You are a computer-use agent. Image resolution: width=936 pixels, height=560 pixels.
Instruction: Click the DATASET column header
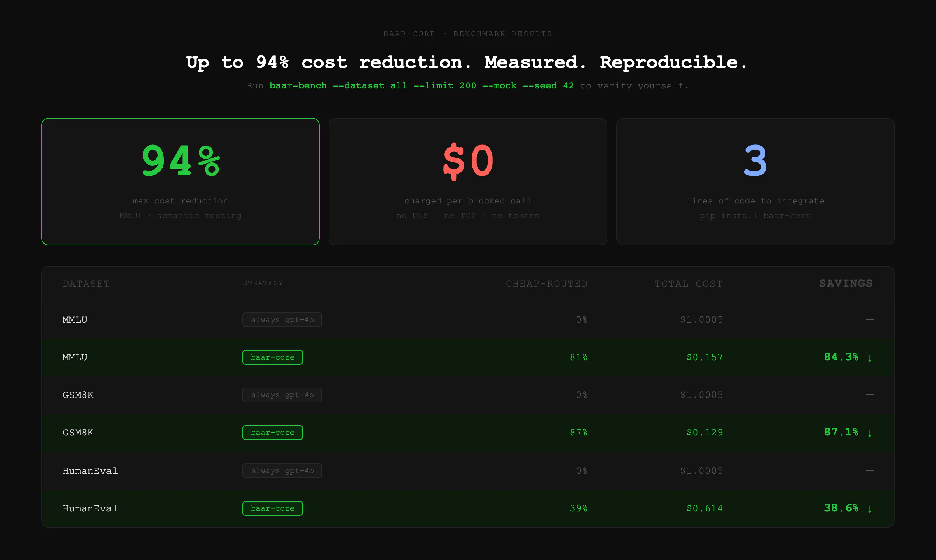[x=87, y=284]
